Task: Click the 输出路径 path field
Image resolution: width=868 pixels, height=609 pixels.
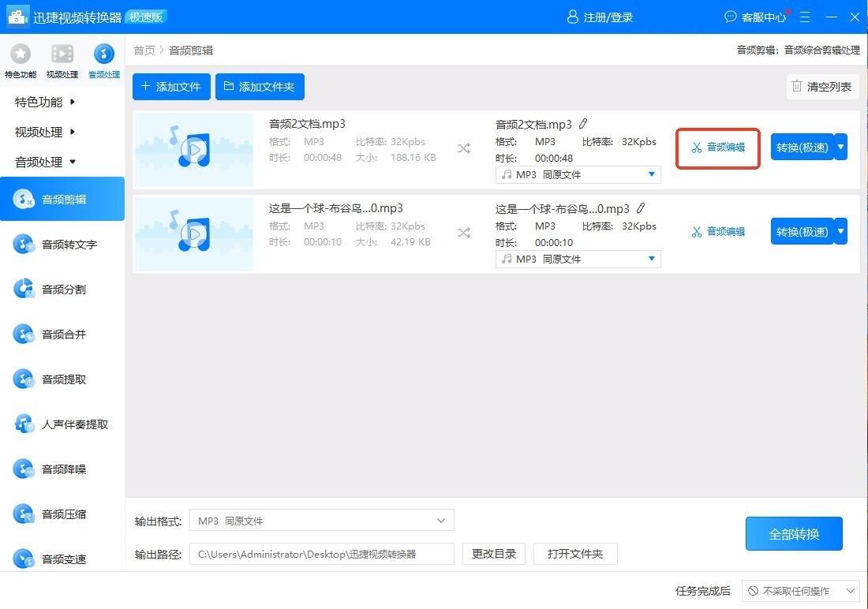Action: [321, 554]
